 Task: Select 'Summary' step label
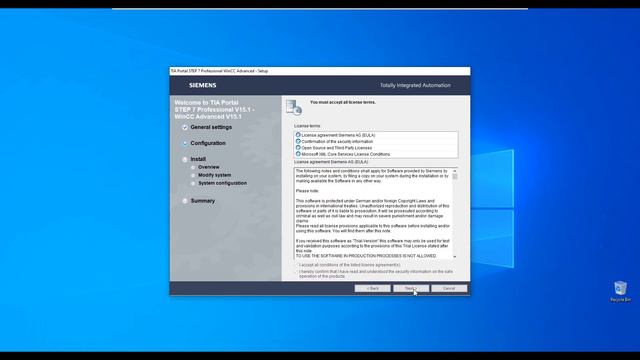coord(202,201)
